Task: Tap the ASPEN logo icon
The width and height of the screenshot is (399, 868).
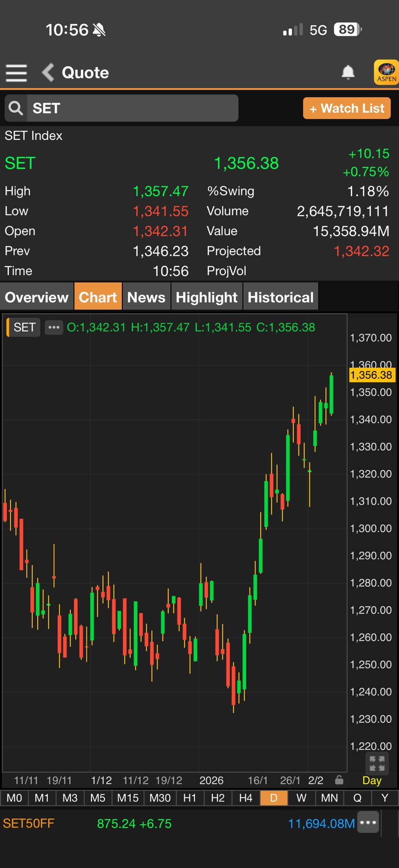Action: pos(386,72)
